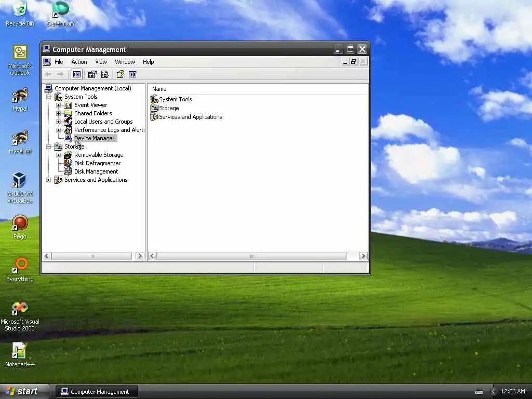Expand the Event Viewer node

[x=58, y=105]
